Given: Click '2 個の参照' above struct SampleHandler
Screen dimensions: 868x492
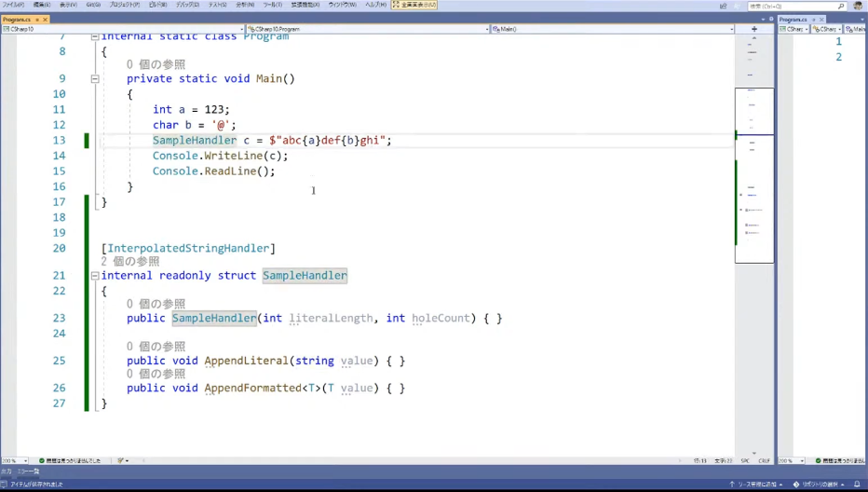Looking at the screenshot, I should point(130,262).
